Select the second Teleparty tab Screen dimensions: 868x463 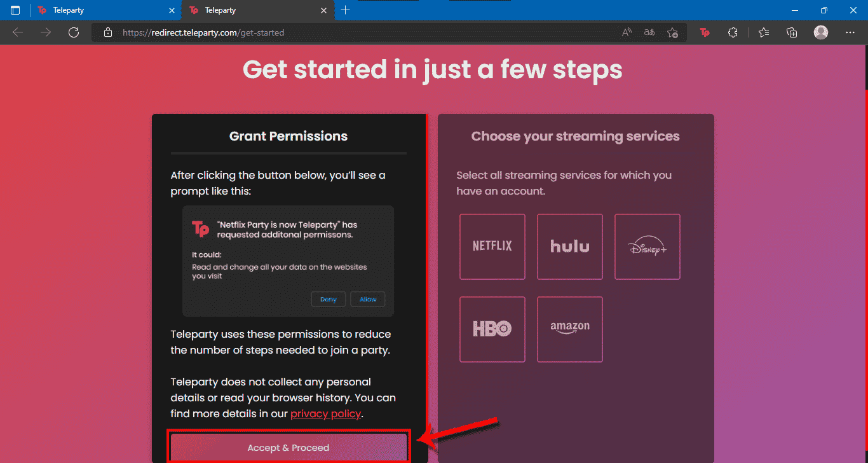coord(257,10)
